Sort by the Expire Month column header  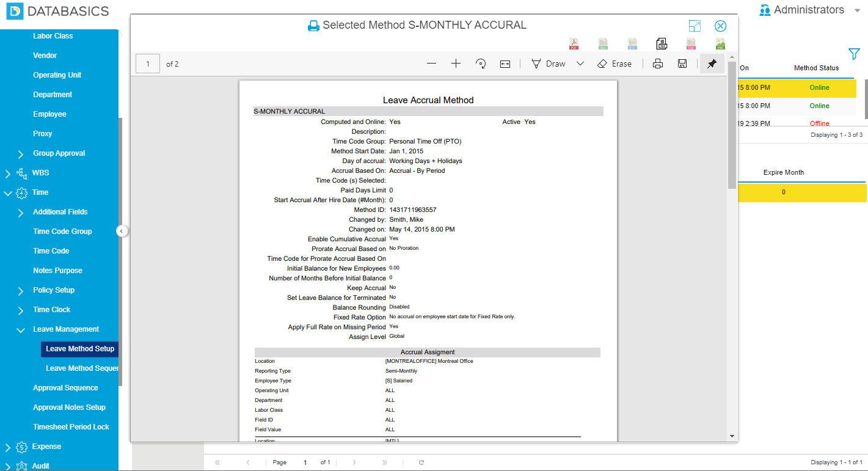[x=784, y=172]
